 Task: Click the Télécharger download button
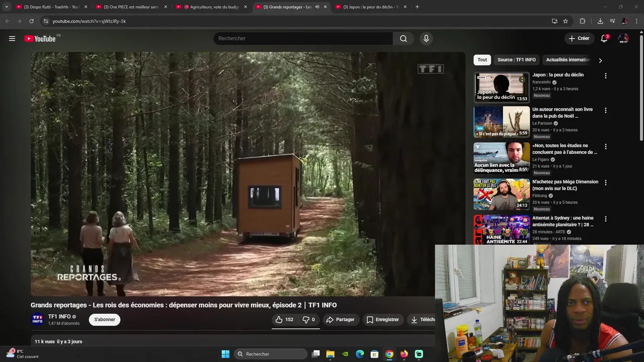pos(422,319)
